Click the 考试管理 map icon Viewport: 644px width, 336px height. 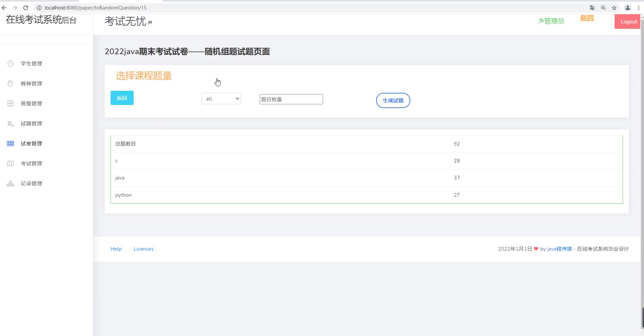click(10, 163)
